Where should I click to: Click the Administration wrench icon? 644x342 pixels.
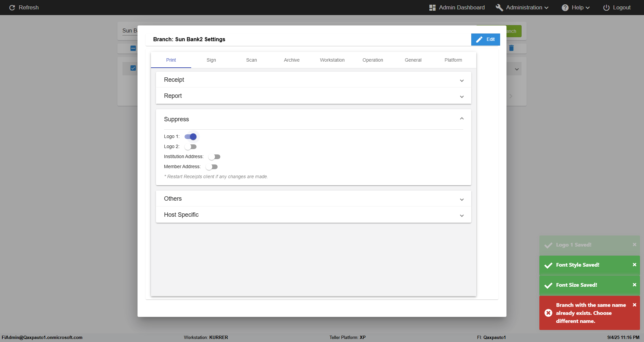point(499,8)
